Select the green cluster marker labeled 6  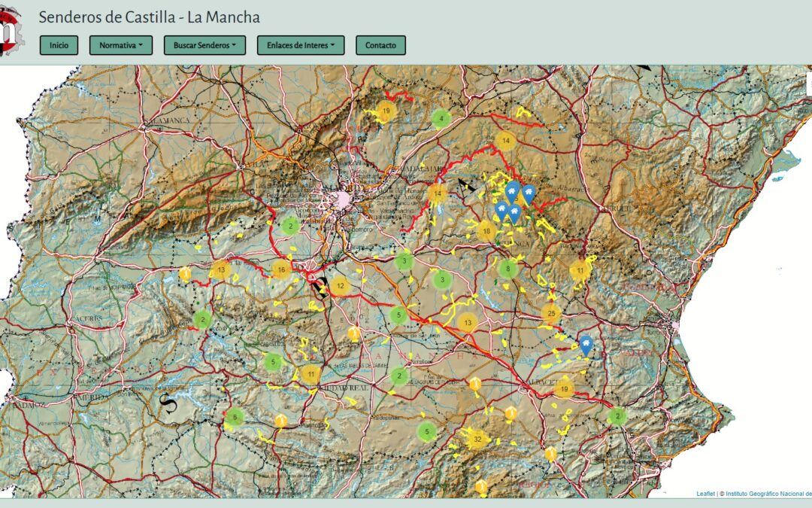[235, 417]
